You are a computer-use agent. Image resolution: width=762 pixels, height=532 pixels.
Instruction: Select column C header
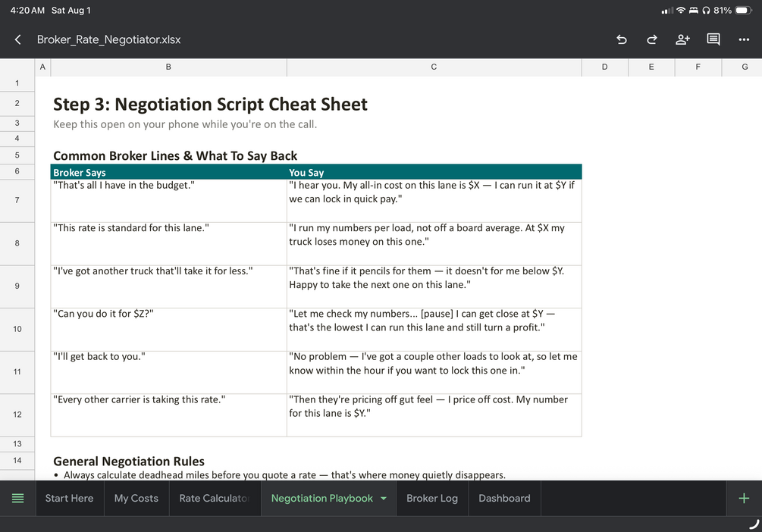point(434,67)
